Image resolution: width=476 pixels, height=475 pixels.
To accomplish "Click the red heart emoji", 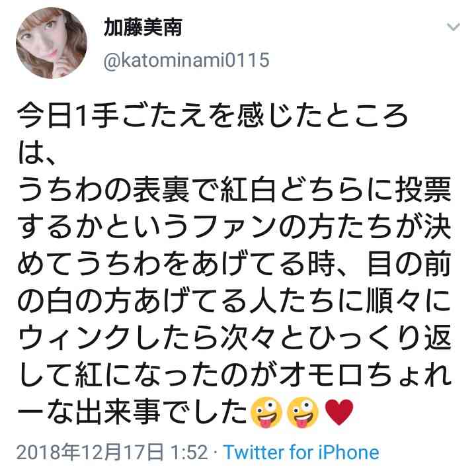I will [339, 412].
